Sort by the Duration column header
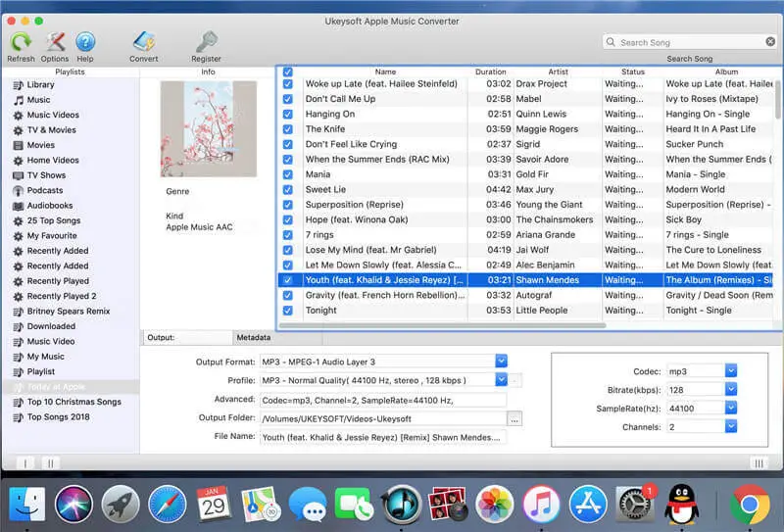784x532 pixels. pyautogui.click(x=491, y=72)
